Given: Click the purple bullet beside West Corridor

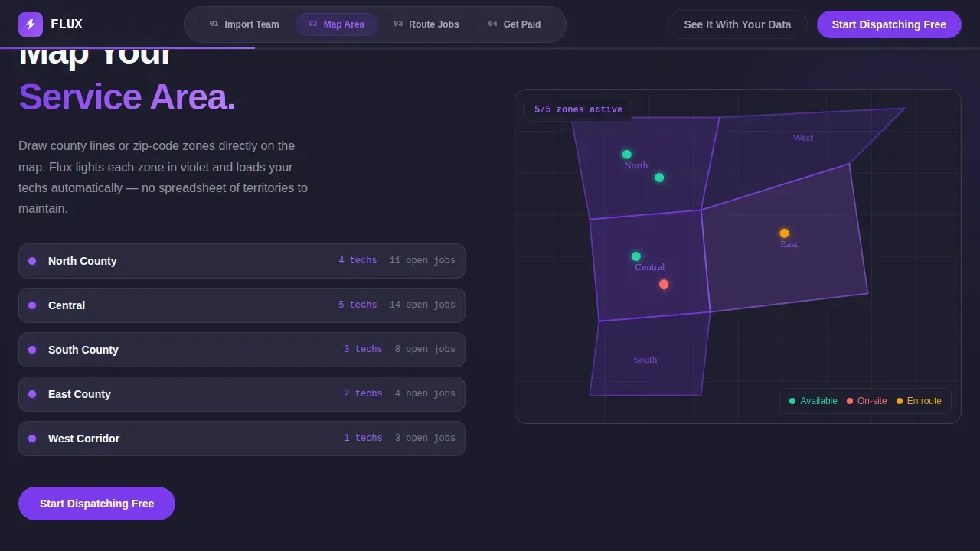Looking at the screenshot, I should click(32, 439).
